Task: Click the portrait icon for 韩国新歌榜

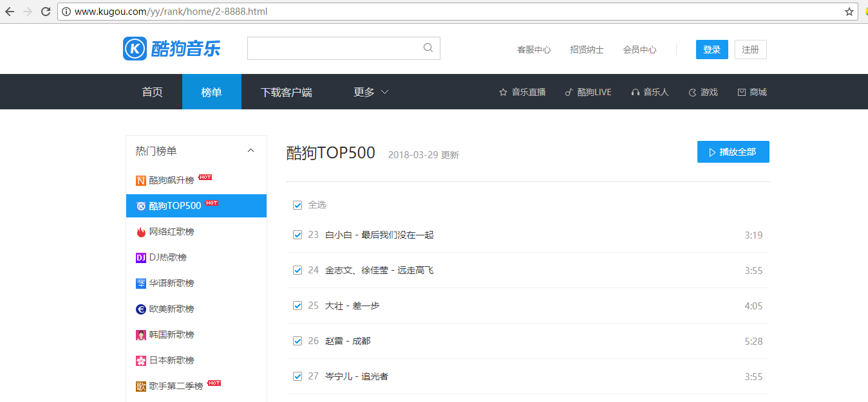Action: pos(141,335)
